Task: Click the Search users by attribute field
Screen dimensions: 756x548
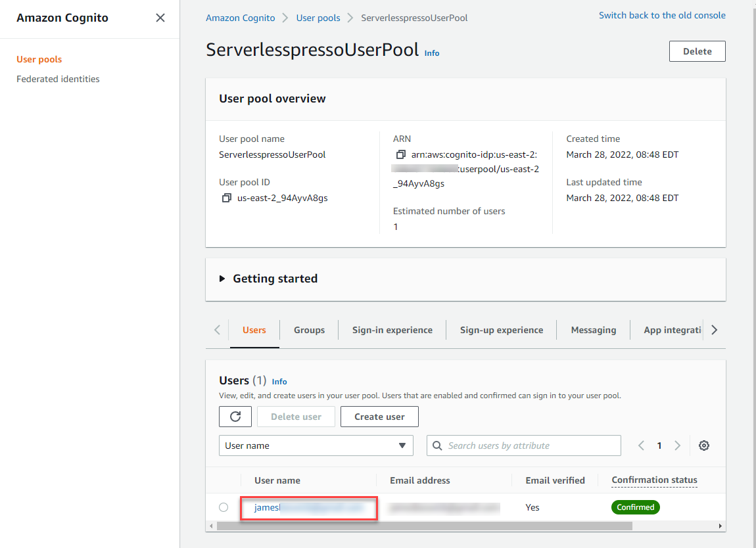Action: tap(523, 445)
